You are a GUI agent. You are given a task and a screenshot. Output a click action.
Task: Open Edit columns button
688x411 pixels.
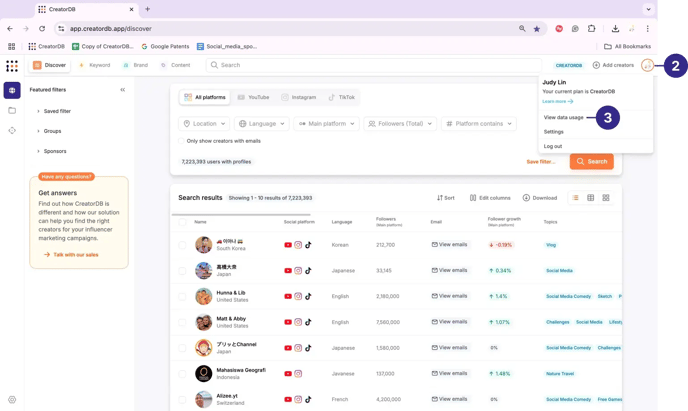tap(490, 198)
